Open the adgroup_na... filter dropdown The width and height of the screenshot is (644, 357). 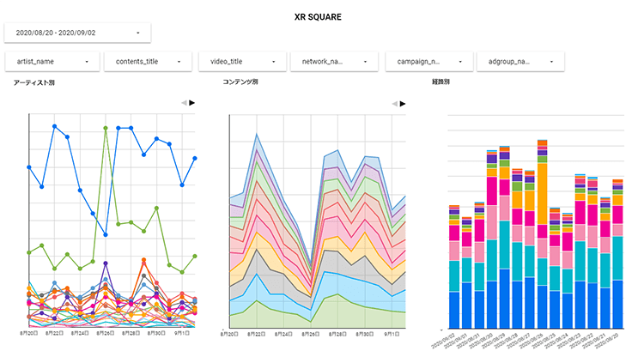coord(520,62)
